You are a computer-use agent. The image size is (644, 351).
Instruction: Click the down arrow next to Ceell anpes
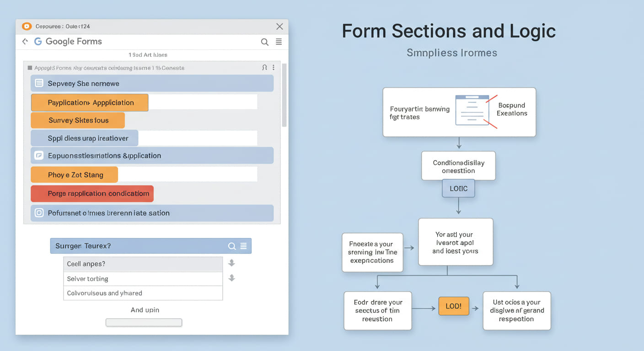[x=231, y=263]
